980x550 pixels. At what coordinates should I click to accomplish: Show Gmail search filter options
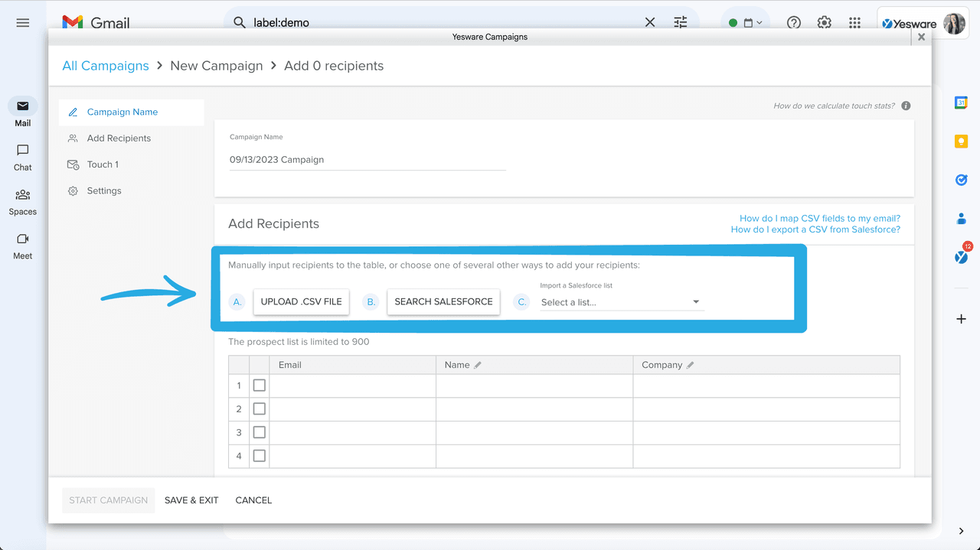click(x=680, y=23)
